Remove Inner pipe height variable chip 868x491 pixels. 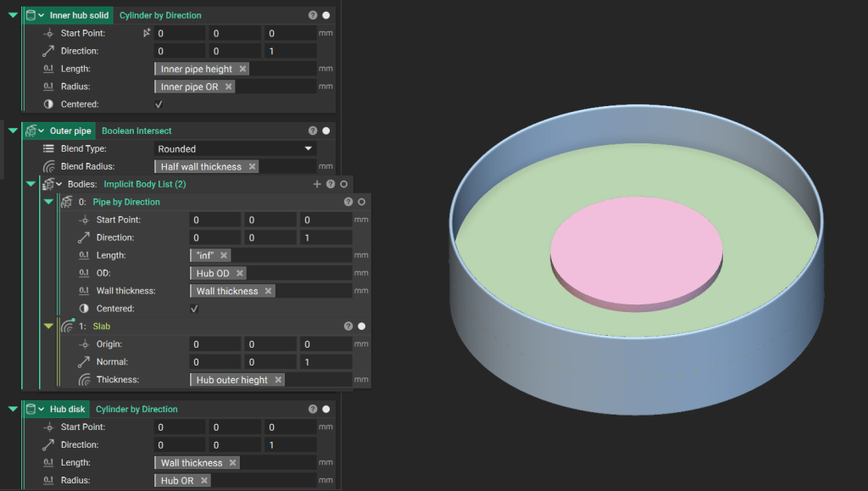[242, 69]
